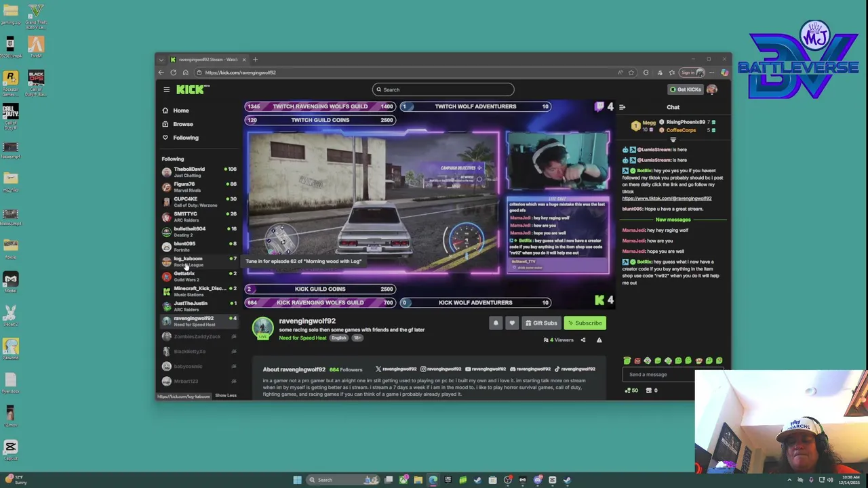Click the English language tag

(x=338, y=338)
